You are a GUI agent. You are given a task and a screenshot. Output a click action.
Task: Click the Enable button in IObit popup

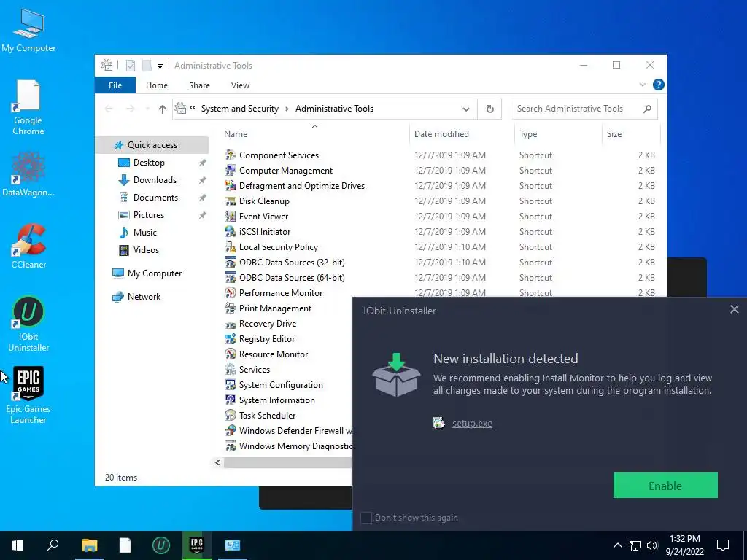[x=665, y=485]
